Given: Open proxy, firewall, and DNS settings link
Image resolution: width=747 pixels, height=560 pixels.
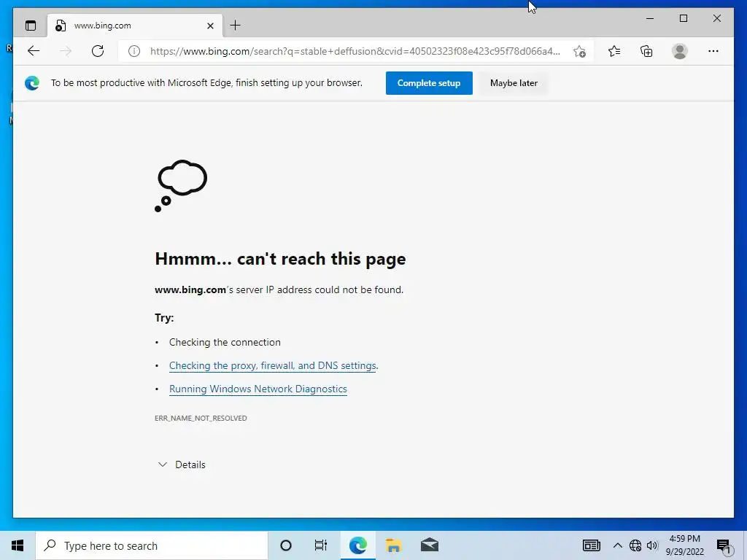Looking at the screenshot, I should pyautogui.click(x=273, y=365).
